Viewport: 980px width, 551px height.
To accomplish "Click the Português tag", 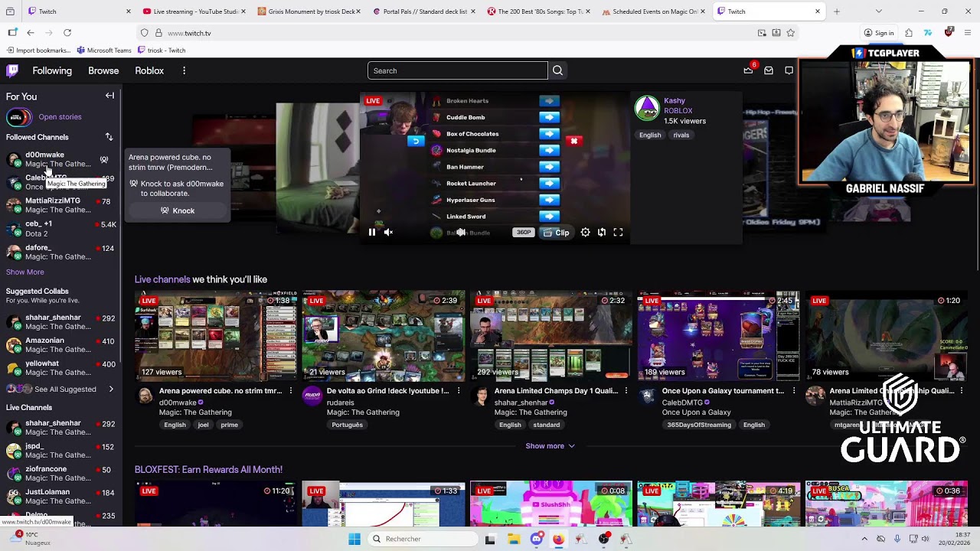I will pyautogui.click(x=348, y=425).
